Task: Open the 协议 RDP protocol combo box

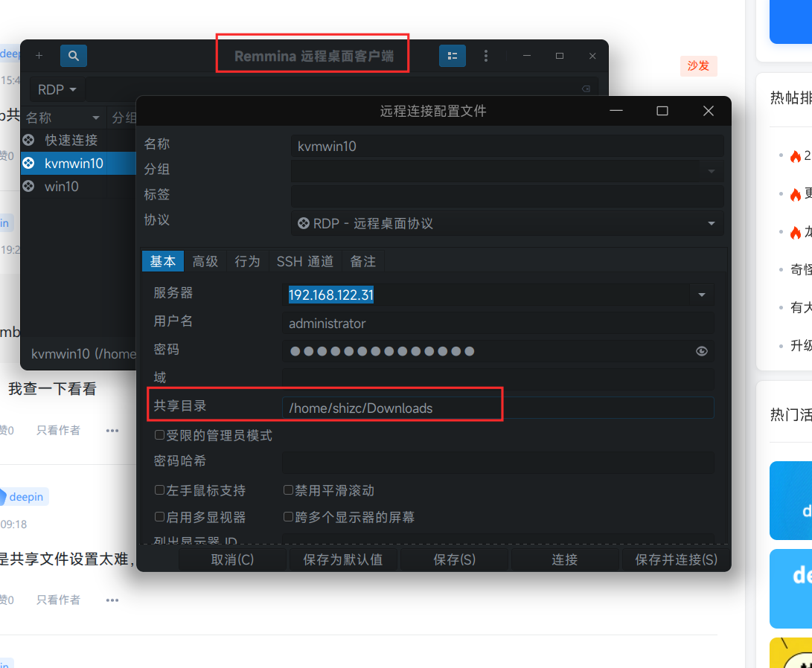Action: [507, 223]
